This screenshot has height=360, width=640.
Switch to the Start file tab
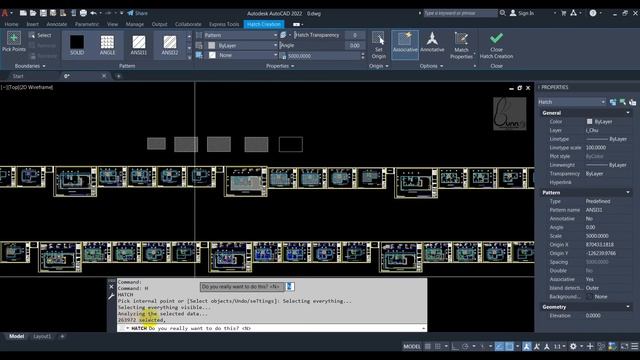click(18, 76)
